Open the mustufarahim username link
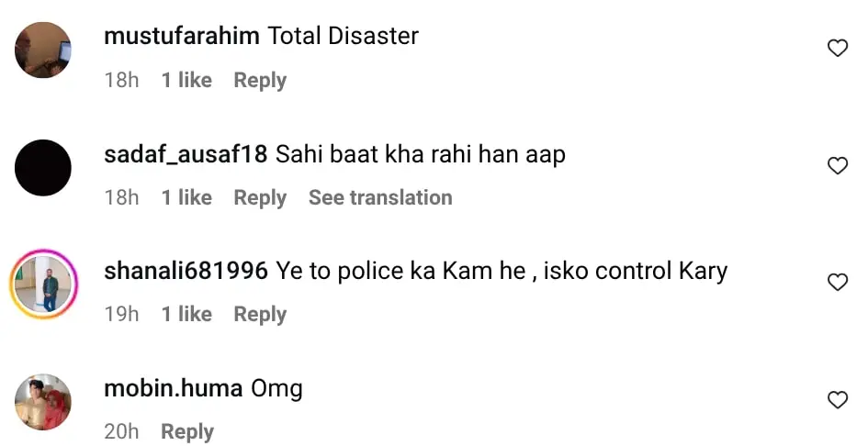 (x=182, y=37)
